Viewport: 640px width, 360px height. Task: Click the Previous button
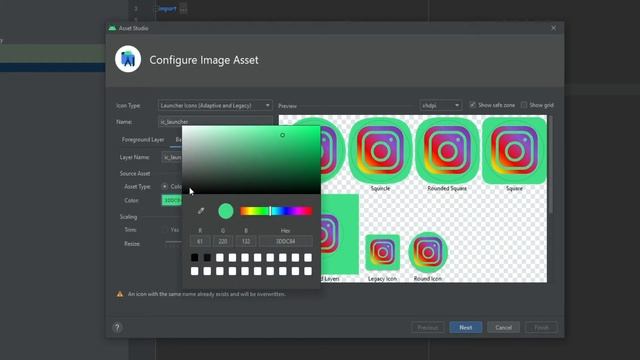428,327
